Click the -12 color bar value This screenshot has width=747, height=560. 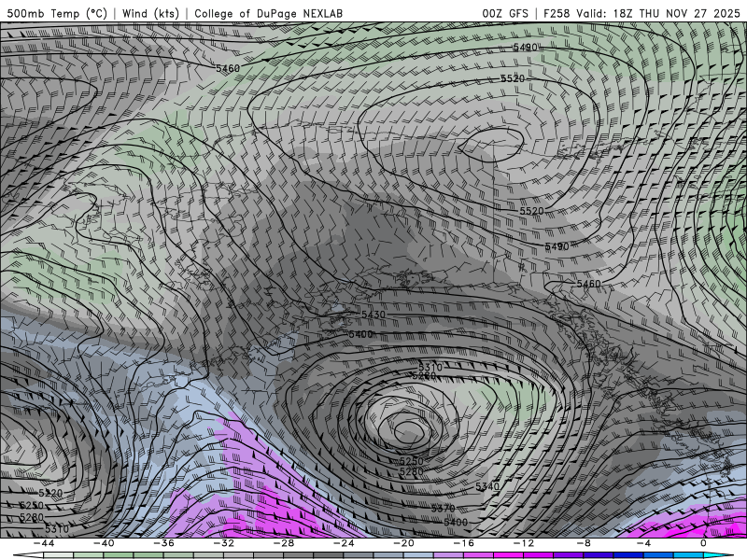coord(524,543)
